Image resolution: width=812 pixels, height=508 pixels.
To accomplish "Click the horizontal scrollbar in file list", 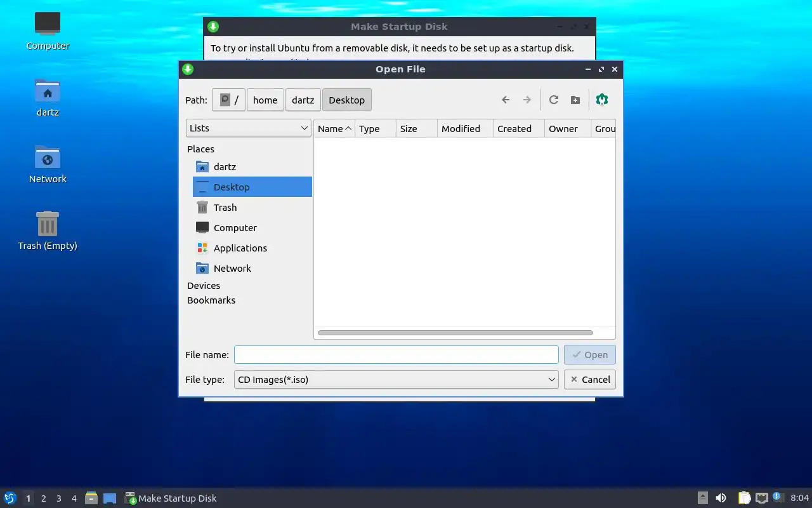I will tap(455, 333).
